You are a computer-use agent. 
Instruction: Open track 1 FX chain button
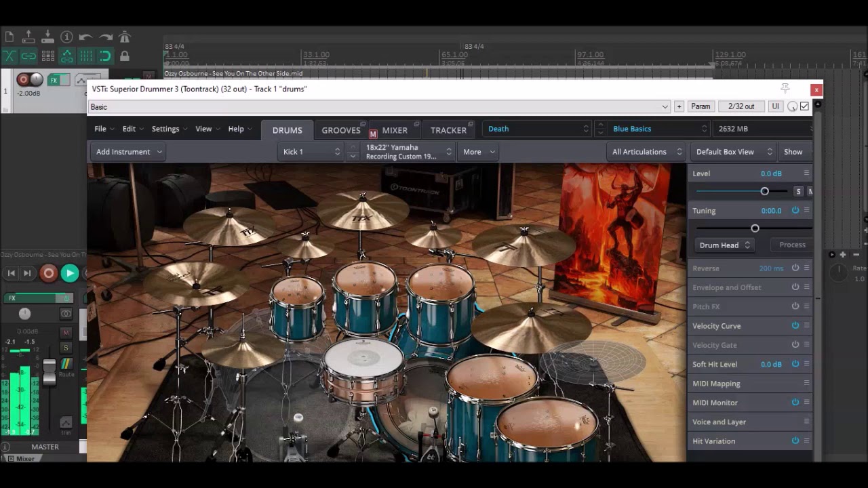[54, 80]
